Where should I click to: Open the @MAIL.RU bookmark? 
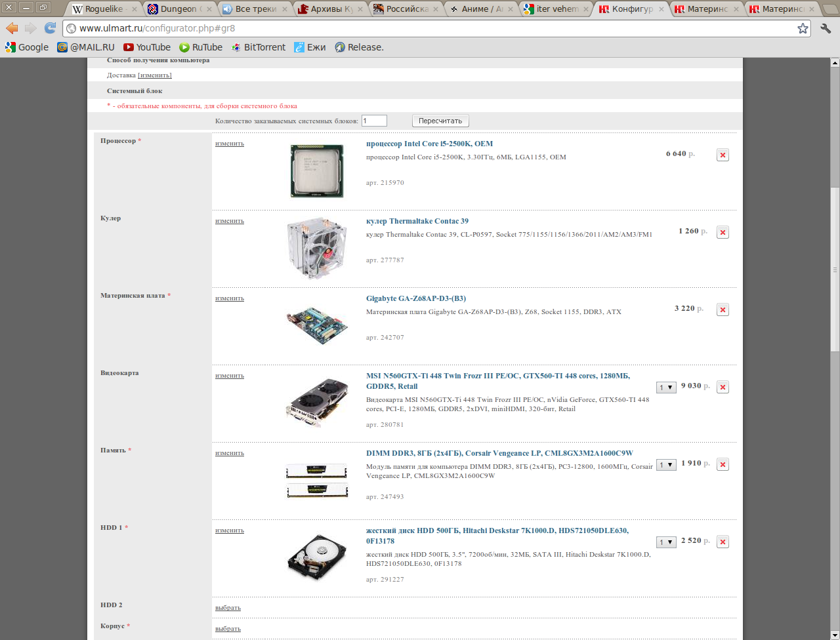click(x=86, y=47)
